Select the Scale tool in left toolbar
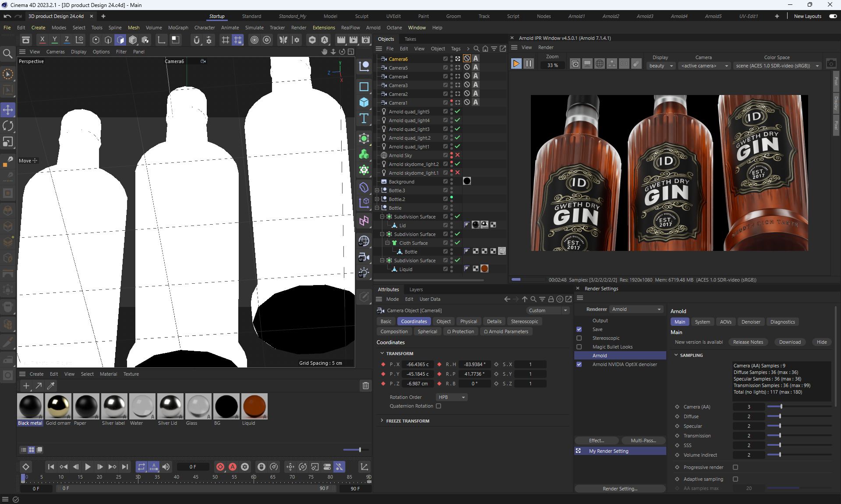Screen dimensions: 841x504 click(x=8, y=142)
